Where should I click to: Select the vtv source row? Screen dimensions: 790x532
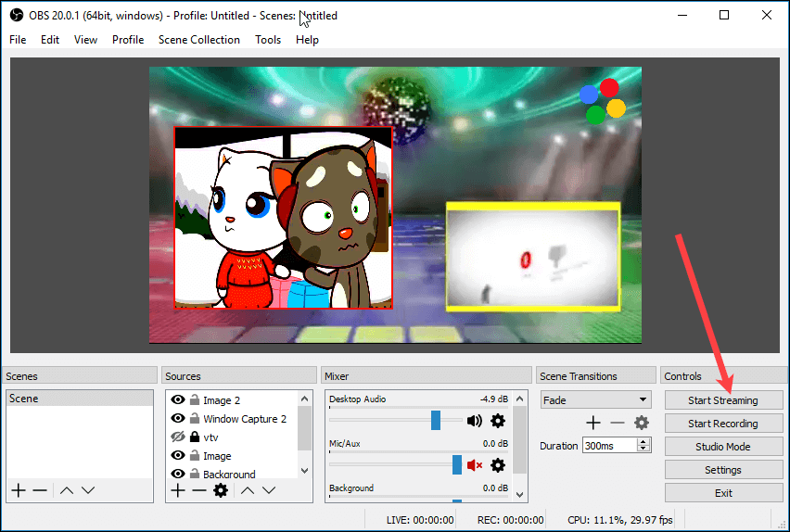(x=232, y=437)
